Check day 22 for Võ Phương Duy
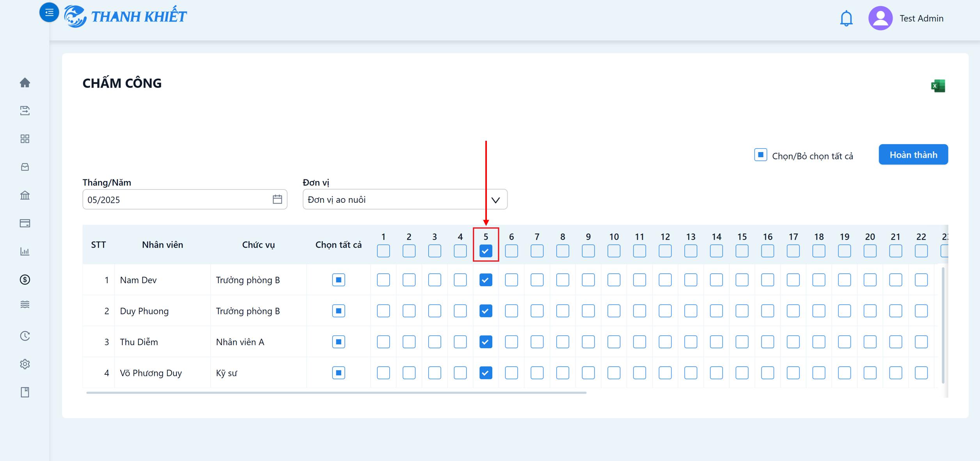 click(921, 373)
